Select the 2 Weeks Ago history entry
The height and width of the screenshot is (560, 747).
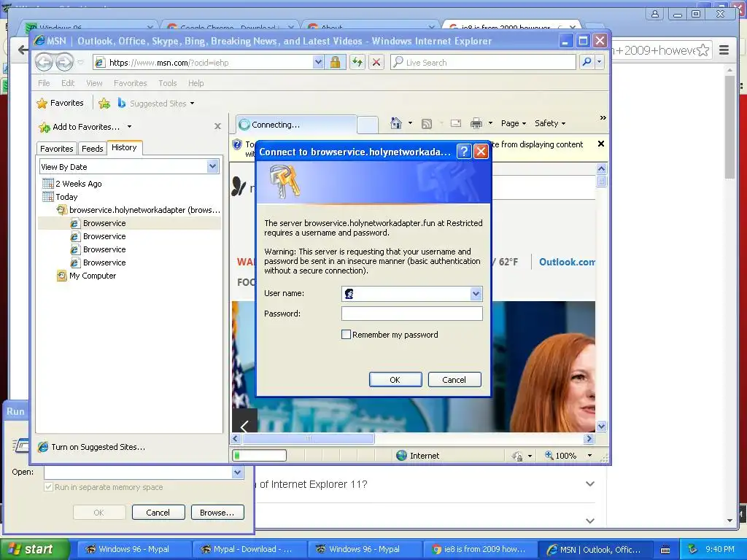(79, 184)
